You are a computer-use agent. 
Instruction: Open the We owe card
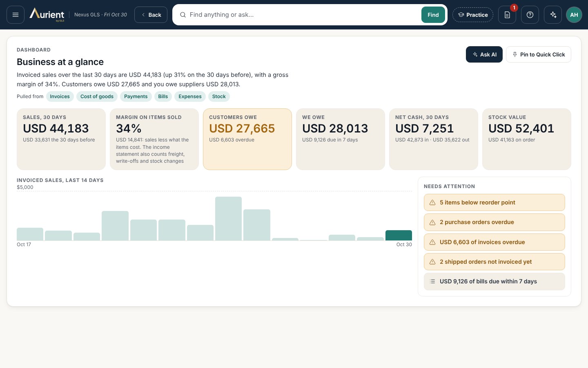(341, 139)
